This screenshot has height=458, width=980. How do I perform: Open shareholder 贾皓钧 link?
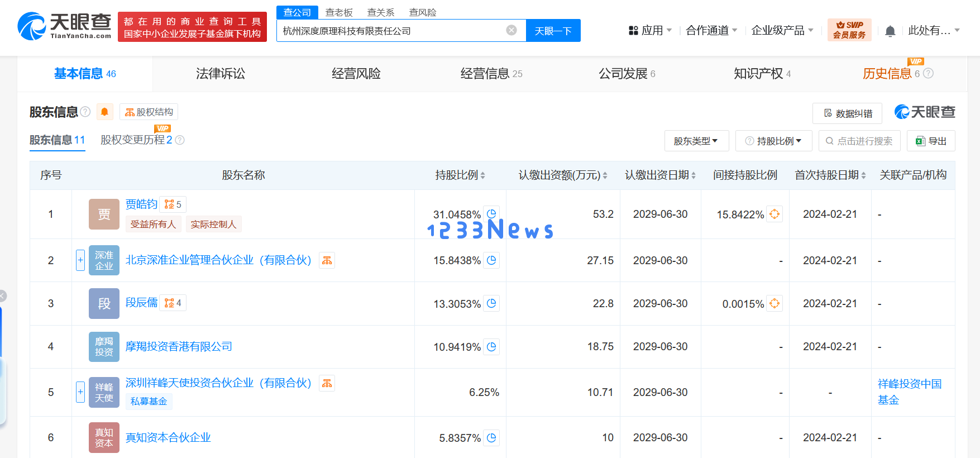pyautogui.click(x=141, y=204)
